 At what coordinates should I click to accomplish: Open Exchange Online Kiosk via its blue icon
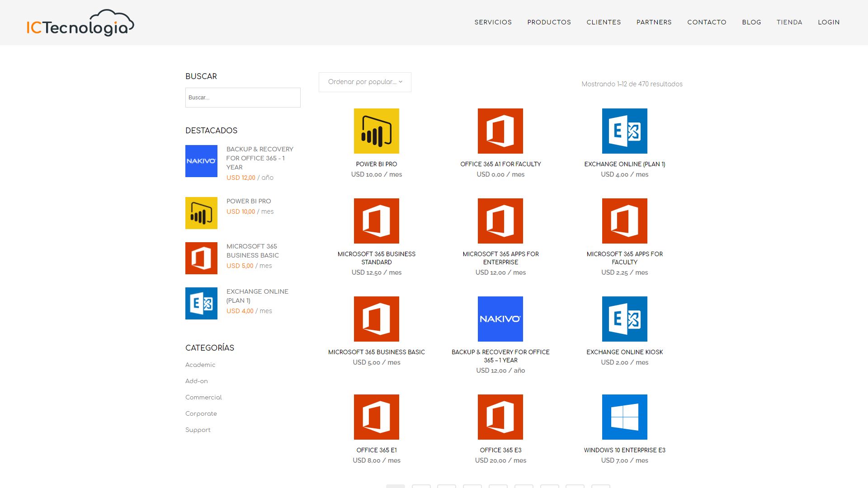(624, 319)
